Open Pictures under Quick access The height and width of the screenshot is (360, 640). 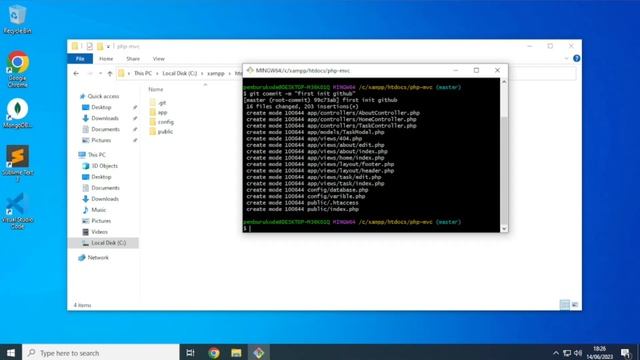(101, 140)
